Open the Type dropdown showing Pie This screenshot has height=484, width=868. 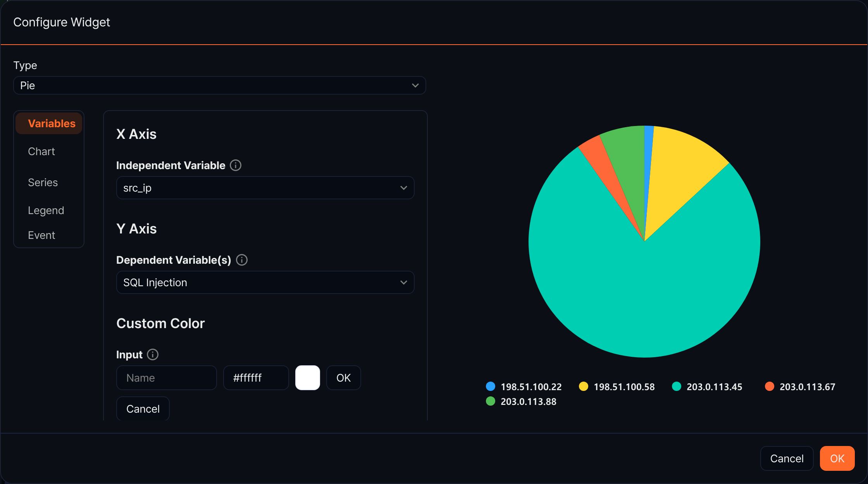point(220,85)
